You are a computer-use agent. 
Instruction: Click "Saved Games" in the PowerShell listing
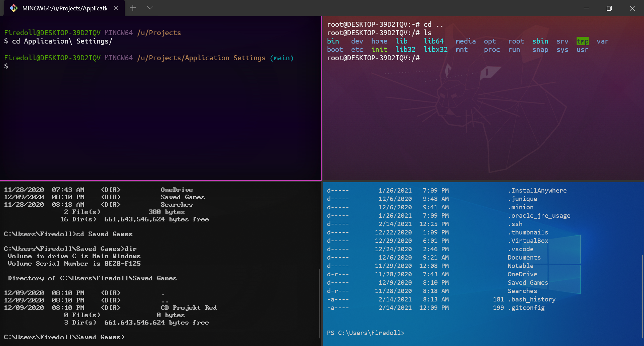(x=528, y=283)
